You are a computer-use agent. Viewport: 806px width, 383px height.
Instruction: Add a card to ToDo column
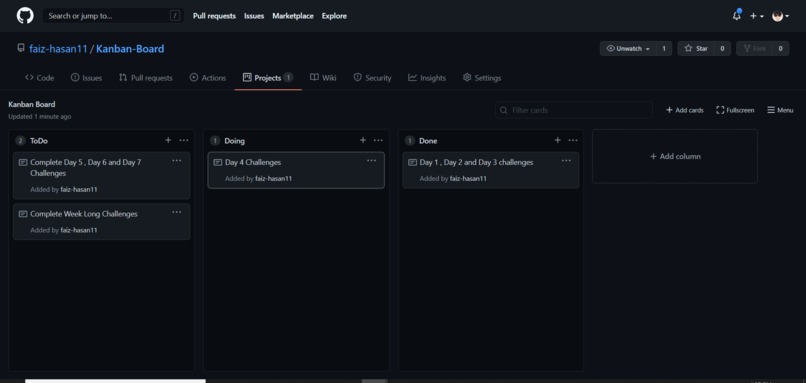(168, 140)
